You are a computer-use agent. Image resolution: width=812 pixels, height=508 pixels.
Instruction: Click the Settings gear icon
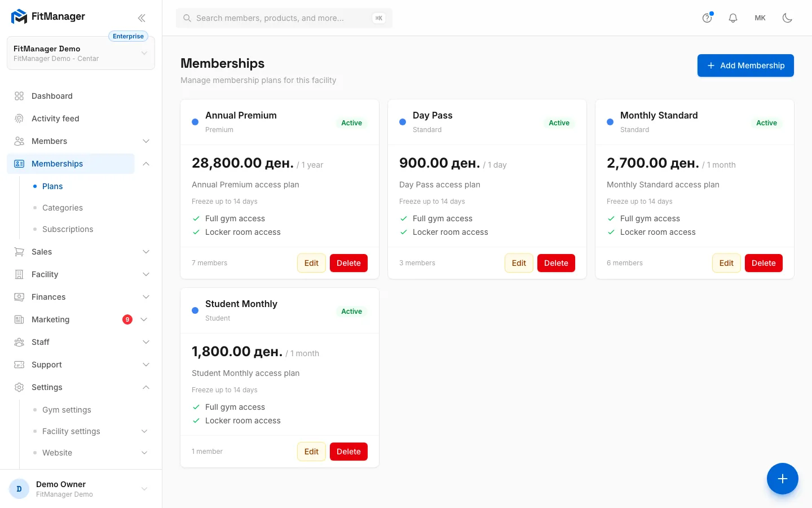(19, 387)
